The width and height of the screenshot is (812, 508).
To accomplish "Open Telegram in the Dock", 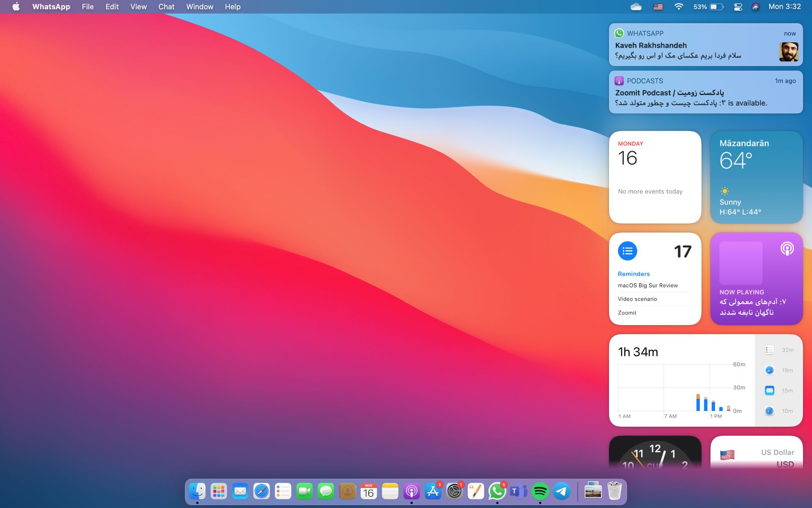I will 562,491.
